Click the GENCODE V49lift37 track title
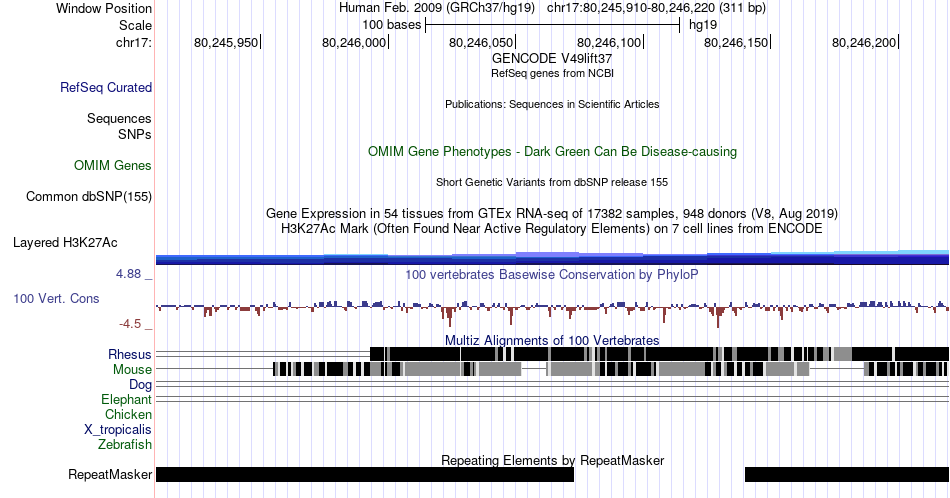Viewport: 950px width, 498px height. tap(552, 59)
